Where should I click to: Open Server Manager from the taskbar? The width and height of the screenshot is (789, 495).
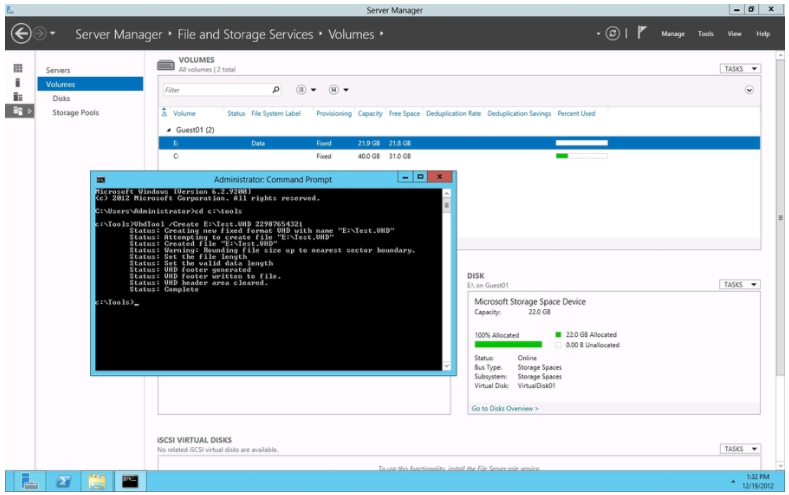pos(30,482)
